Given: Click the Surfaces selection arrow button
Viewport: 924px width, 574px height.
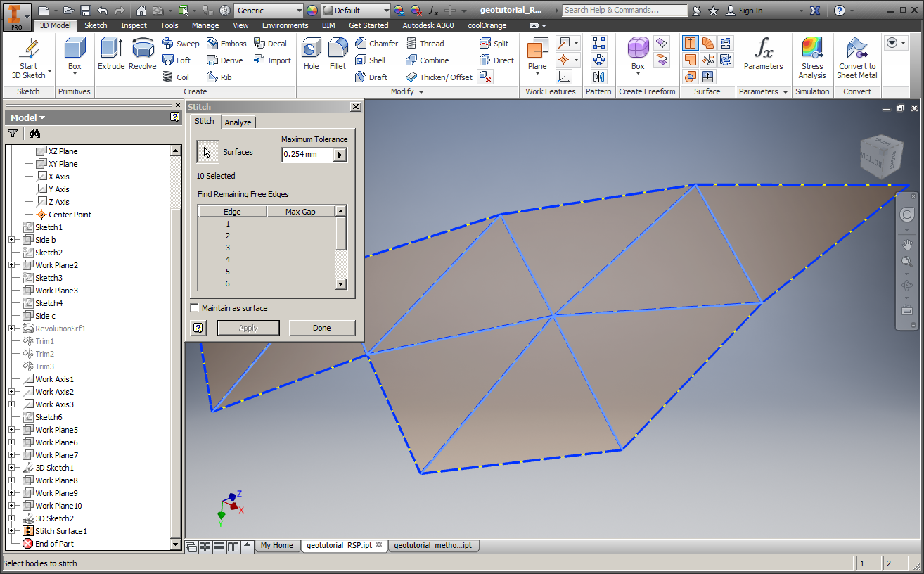Looking at the screenshot, I should click(x=207, y=152).
